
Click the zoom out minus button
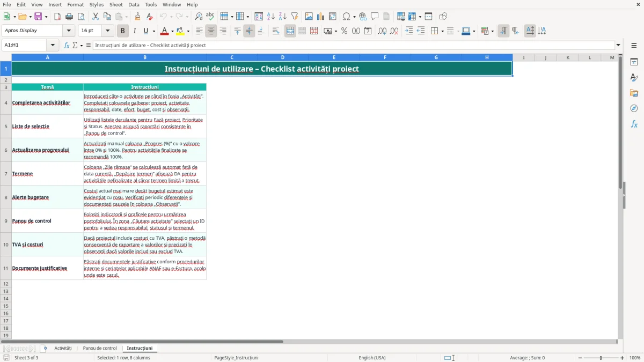click(x=580, y=358)
